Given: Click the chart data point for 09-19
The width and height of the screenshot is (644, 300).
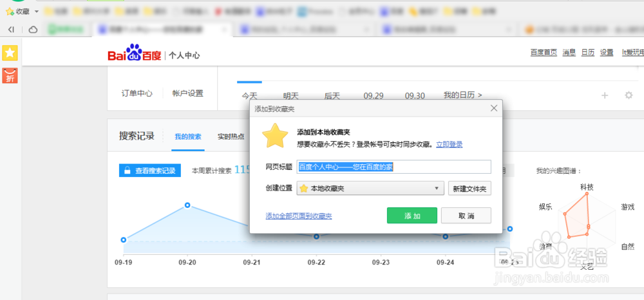Looking at the screenshot, I should tap(124, 239).
